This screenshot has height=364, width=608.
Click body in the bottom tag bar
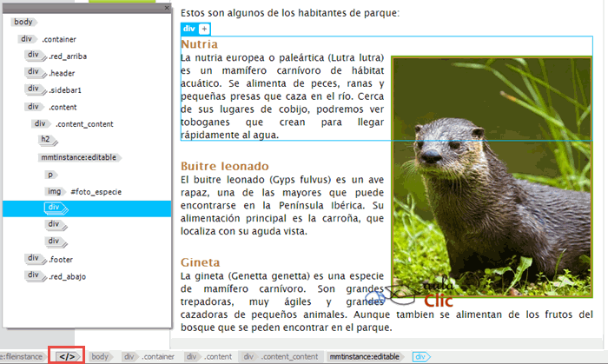pyautogui.click(x=102, y=357)
